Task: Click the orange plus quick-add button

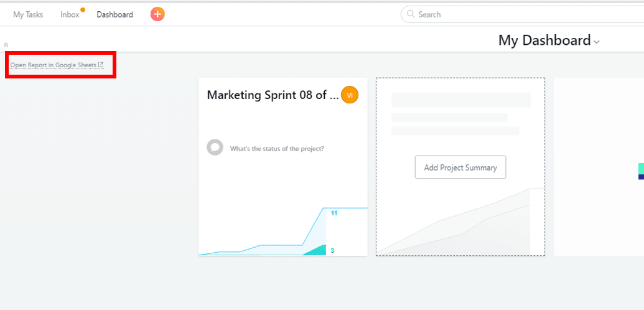Action: pos(157,14)
